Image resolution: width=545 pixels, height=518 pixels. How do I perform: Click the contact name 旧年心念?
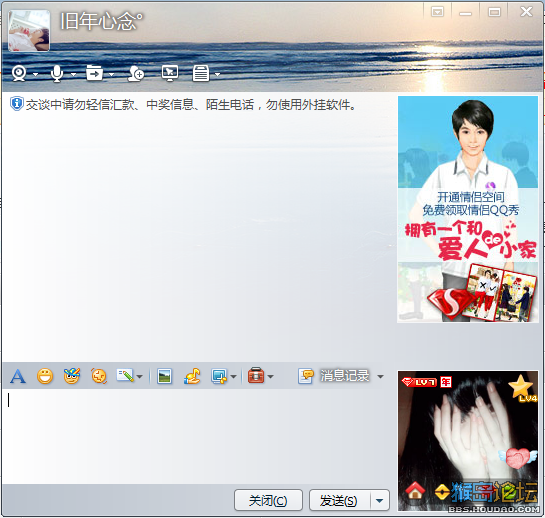point(101,22)
